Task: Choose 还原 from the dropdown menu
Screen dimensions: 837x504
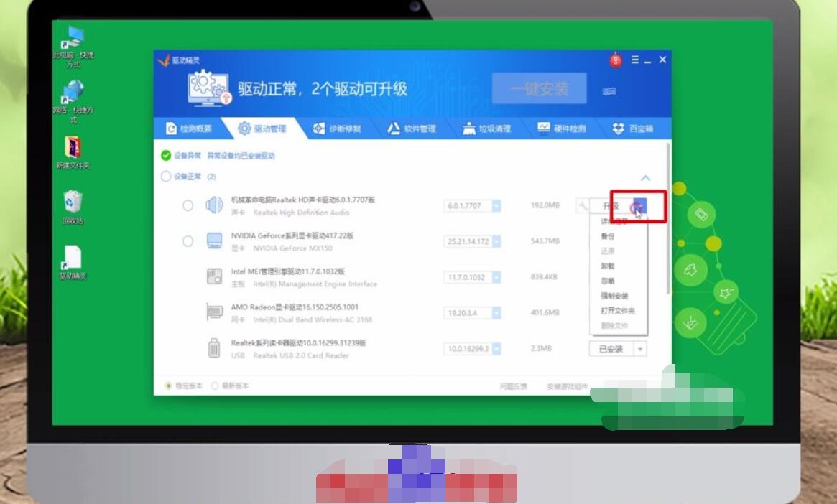Action: point(608,251)
